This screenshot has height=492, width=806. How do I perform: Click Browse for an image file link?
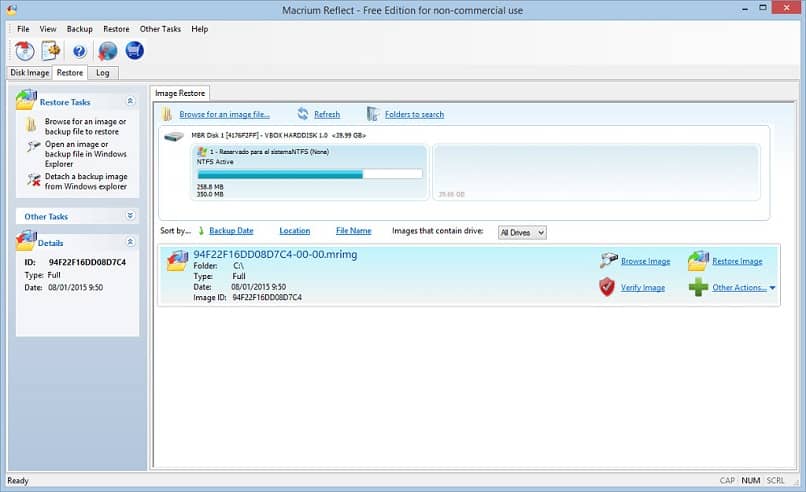point(224,114)
